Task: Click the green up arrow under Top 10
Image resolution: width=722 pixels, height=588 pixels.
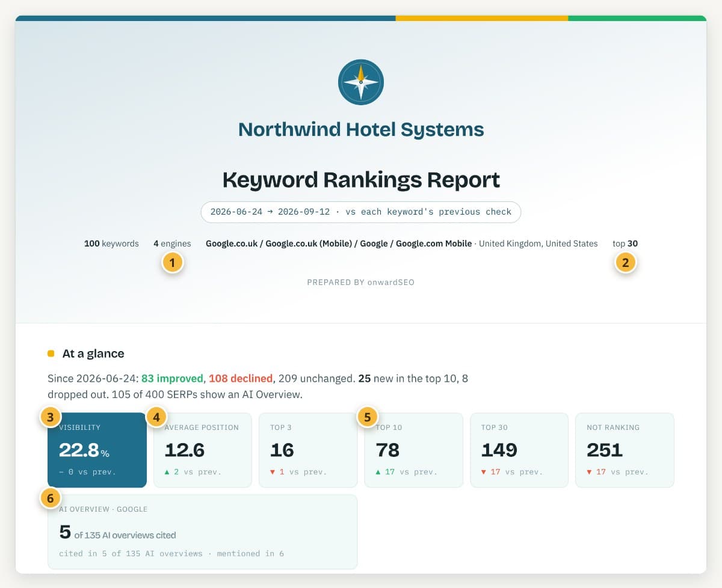Action: click(378, 472)
